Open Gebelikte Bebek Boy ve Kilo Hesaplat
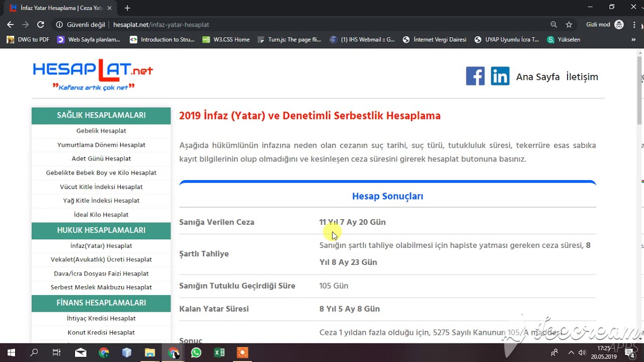 coord(101,172)
